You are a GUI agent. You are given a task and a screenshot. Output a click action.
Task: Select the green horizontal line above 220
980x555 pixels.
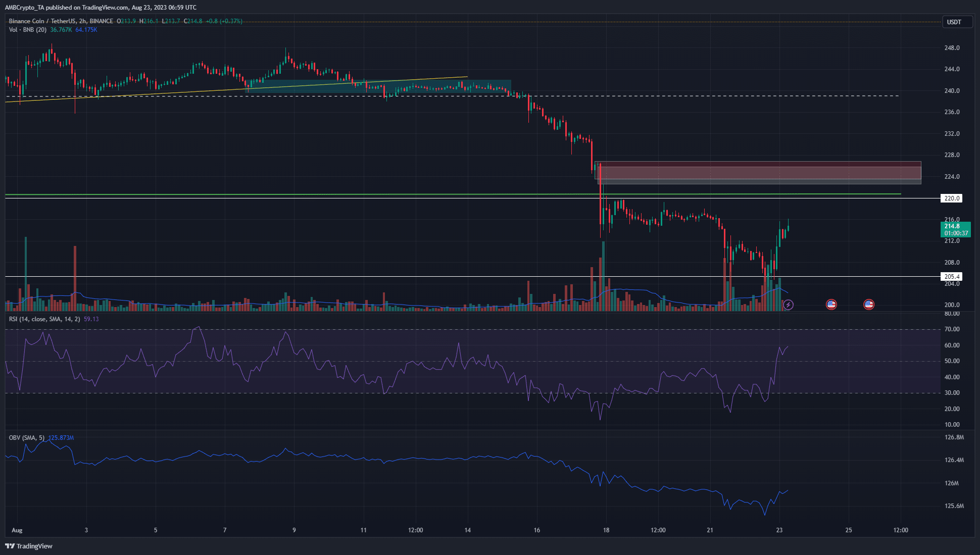[453, 194]
